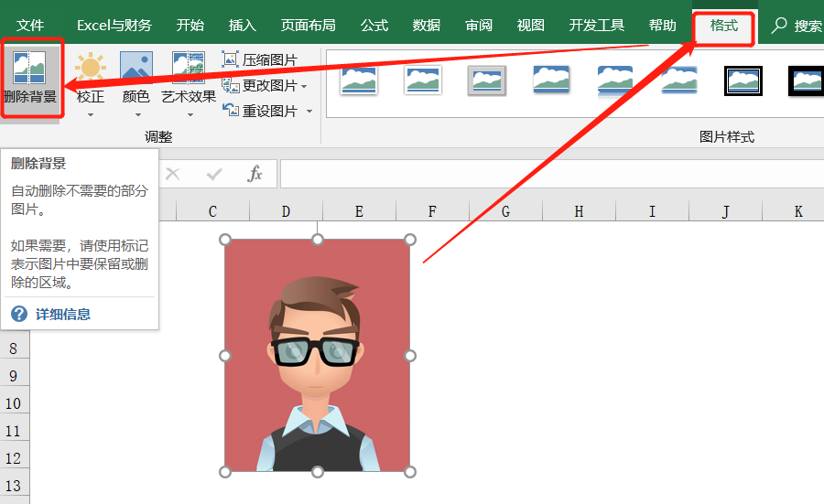
Task: Switch to the 审阅 tab
Action: [x=479, y=26]
